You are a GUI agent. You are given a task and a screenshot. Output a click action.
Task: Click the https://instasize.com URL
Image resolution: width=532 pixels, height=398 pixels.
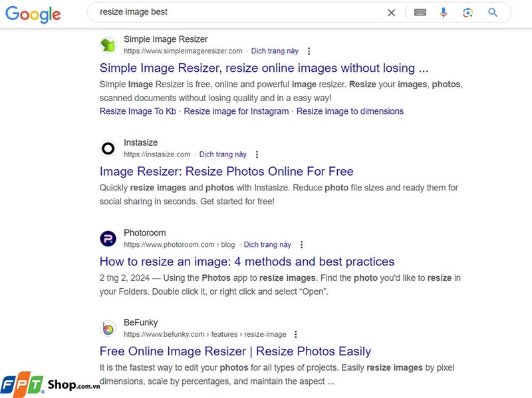[x=157, y=154]
